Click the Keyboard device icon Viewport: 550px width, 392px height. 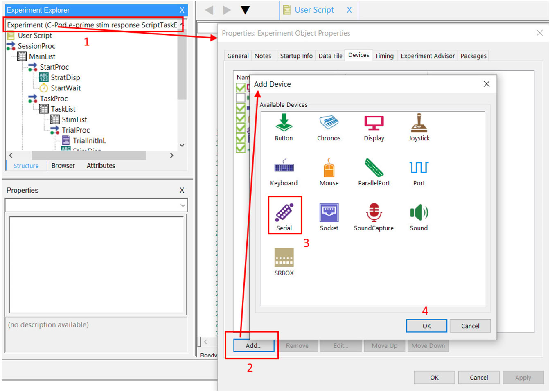click(284, 168)
